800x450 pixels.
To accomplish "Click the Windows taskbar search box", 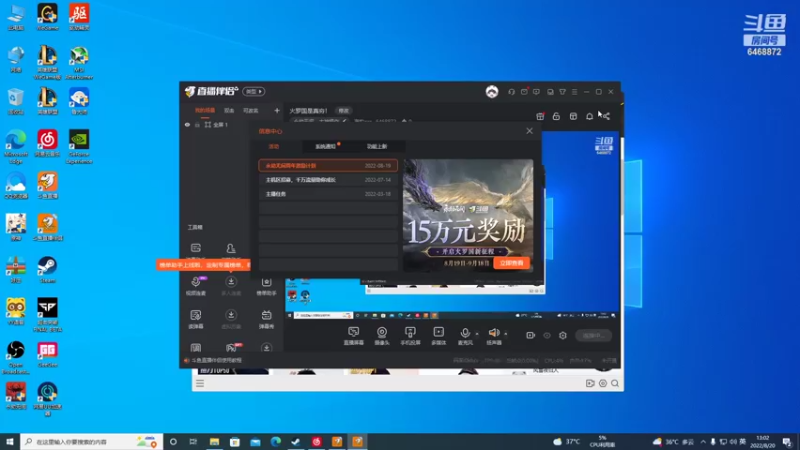I will [91, 442].
